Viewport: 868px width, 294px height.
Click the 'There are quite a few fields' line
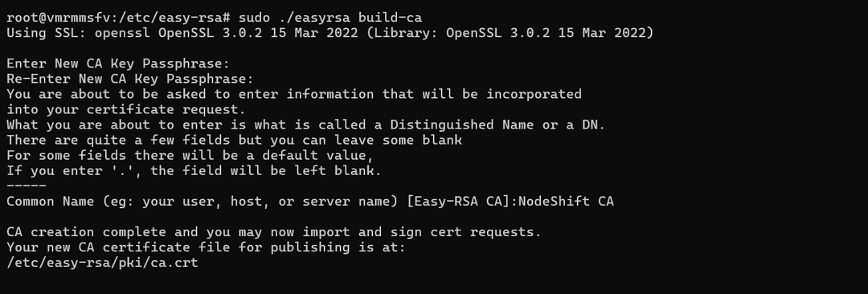[234, 140]
